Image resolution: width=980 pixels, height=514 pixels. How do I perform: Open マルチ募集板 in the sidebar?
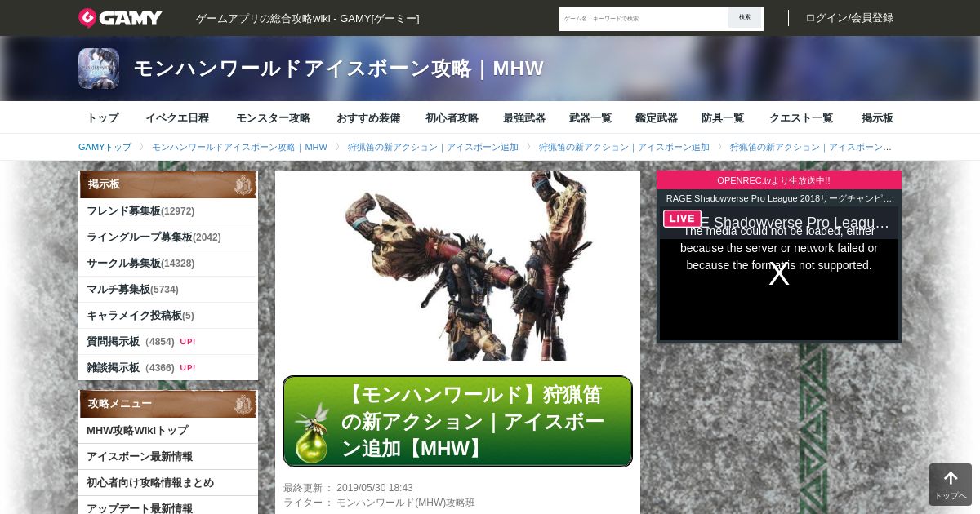(x=168, y=290)
